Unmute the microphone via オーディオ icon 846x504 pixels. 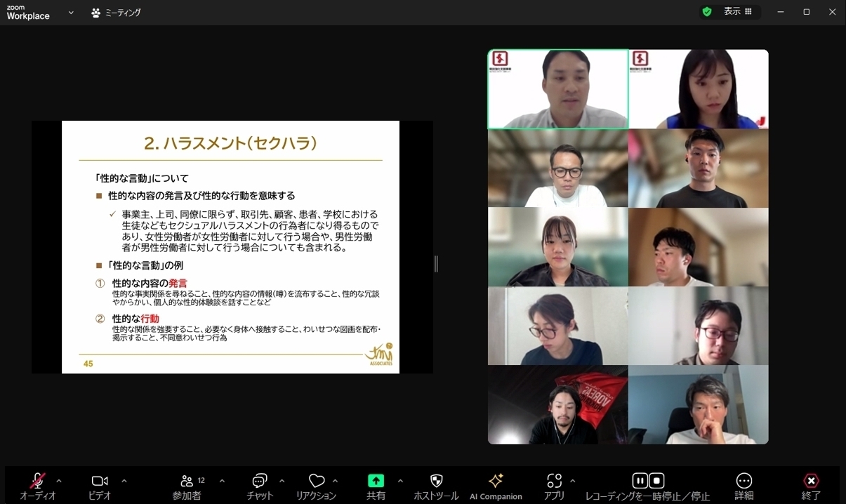(x=37, y=481)
